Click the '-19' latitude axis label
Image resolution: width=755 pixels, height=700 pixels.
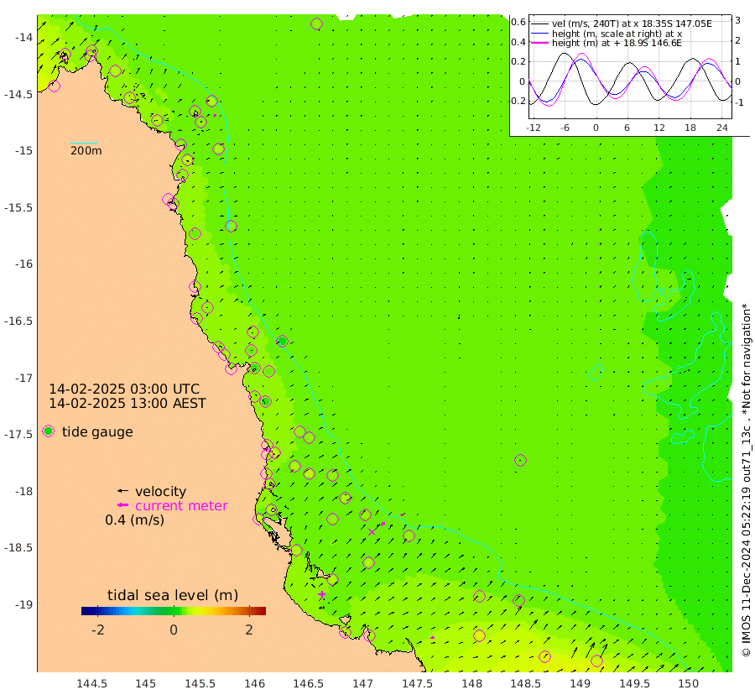(x=23, y=604)
